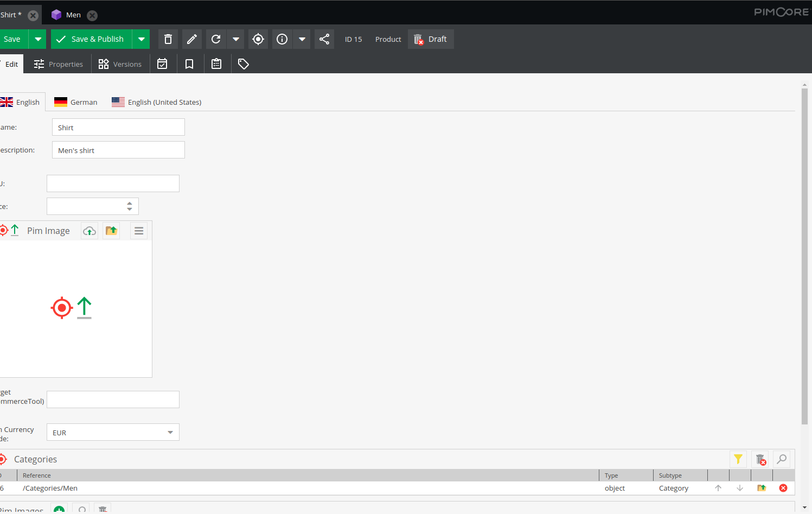
Task: Switch to the Men tab
Action: 73,15
